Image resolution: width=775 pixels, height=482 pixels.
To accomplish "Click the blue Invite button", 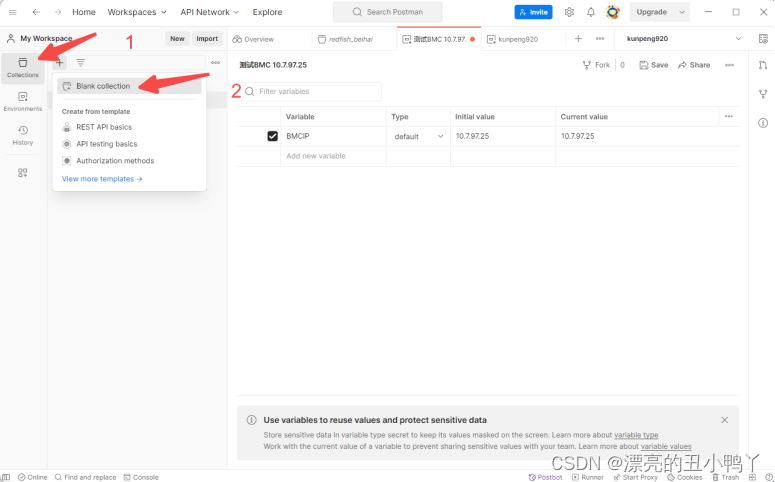I will [533, 12].
